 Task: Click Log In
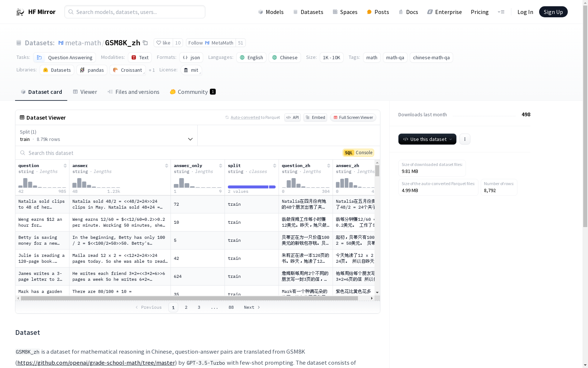coord(525,12)
